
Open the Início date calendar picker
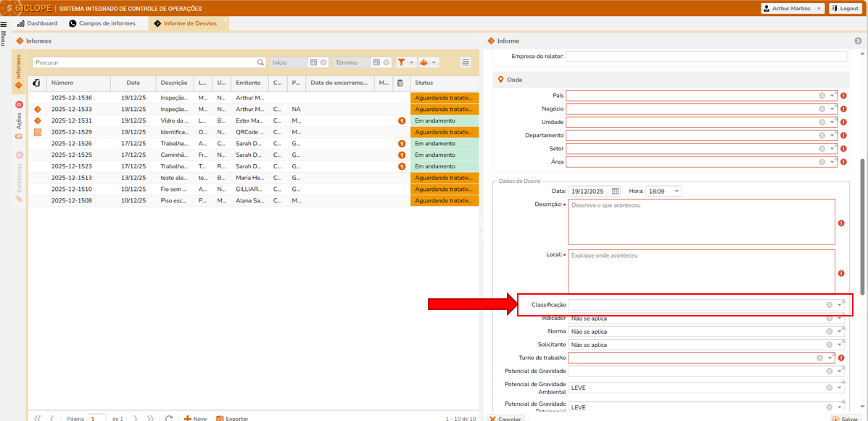pos(313,62)
